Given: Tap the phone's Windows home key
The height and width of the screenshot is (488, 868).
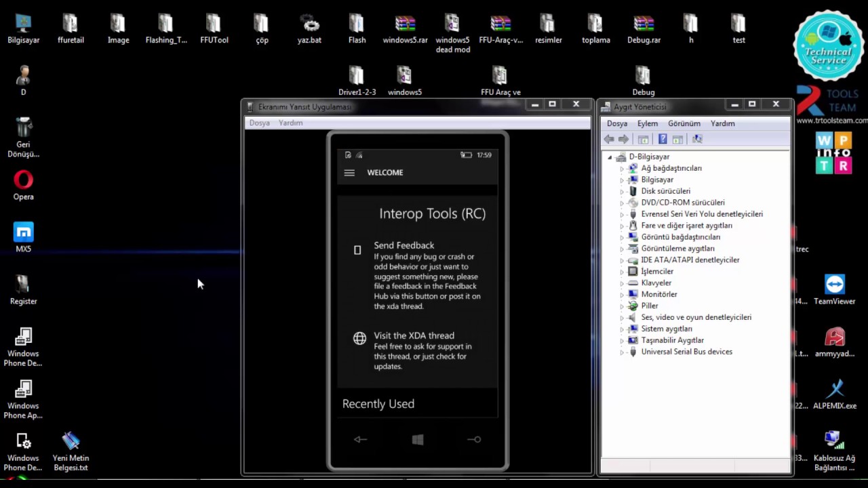Looking at the screenshot, I should [x=418, y=440].
